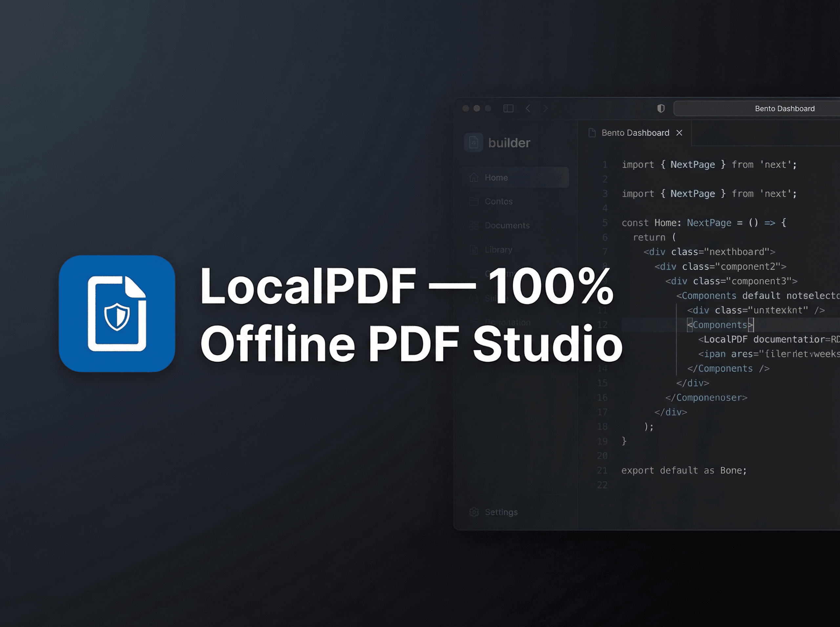The width and height of the screenshot is (840, 627).
Task: Click the forward navigation chevron
Action: tap(545, 109)
